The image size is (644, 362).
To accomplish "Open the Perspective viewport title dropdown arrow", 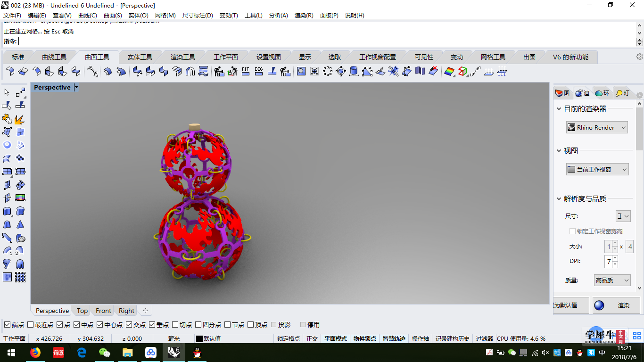I will 76,87.
